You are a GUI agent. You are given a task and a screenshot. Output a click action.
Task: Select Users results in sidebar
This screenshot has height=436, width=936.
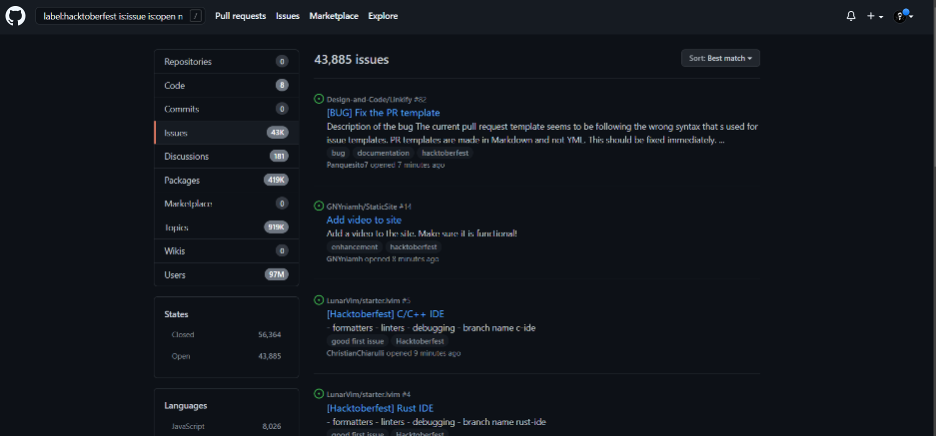[226, 275]
